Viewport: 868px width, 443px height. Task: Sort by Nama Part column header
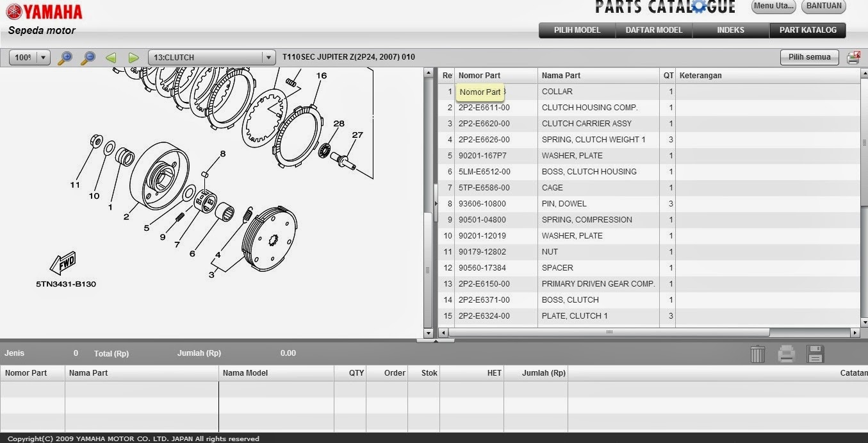coord(599,76)
